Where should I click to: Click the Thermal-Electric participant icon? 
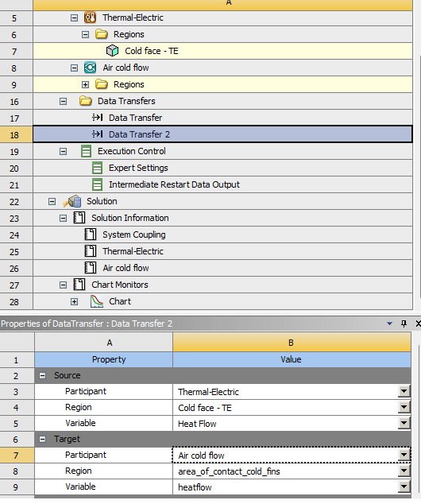click(x=91, y=17)
